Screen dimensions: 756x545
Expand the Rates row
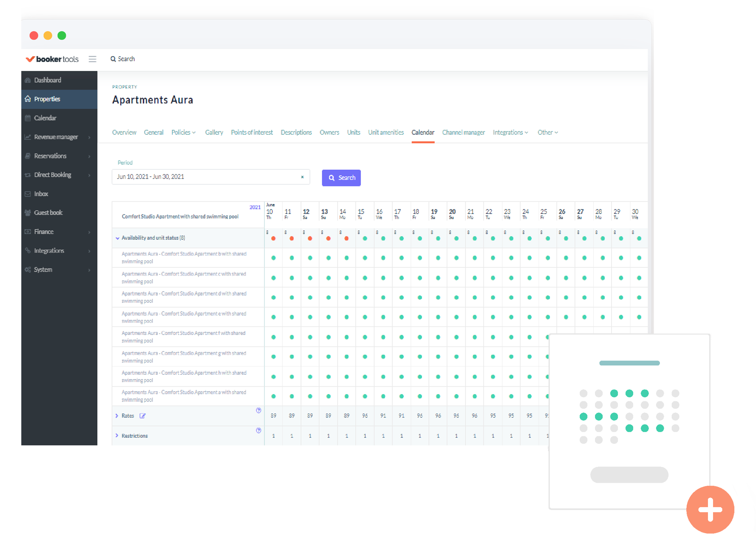click(x=117, y=415)
